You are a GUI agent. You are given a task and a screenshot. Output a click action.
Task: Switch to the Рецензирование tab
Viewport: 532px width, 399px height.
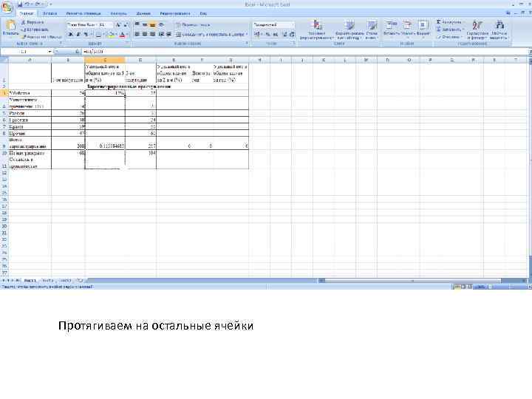175,13
